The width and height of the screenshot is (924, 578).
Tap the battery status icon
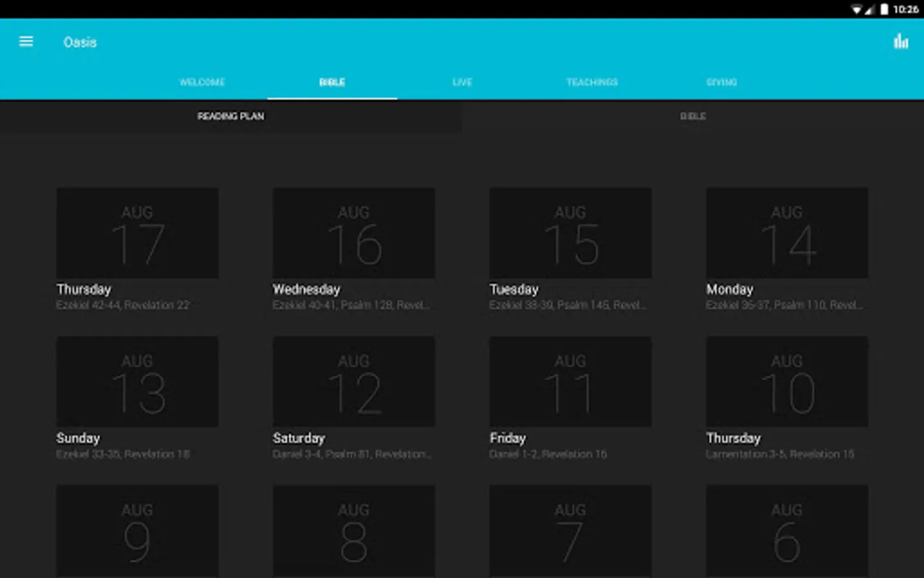coord(884,9)
